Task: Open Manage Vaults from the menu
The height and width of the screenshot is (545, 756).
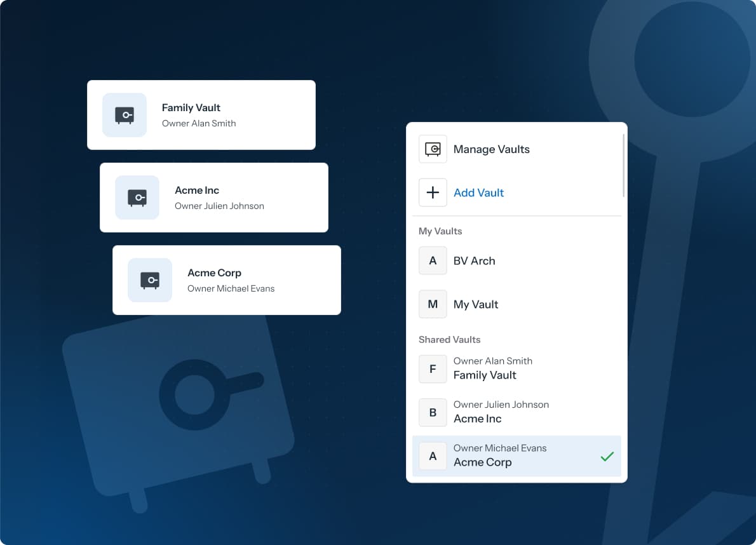Action: click(491, 149)
